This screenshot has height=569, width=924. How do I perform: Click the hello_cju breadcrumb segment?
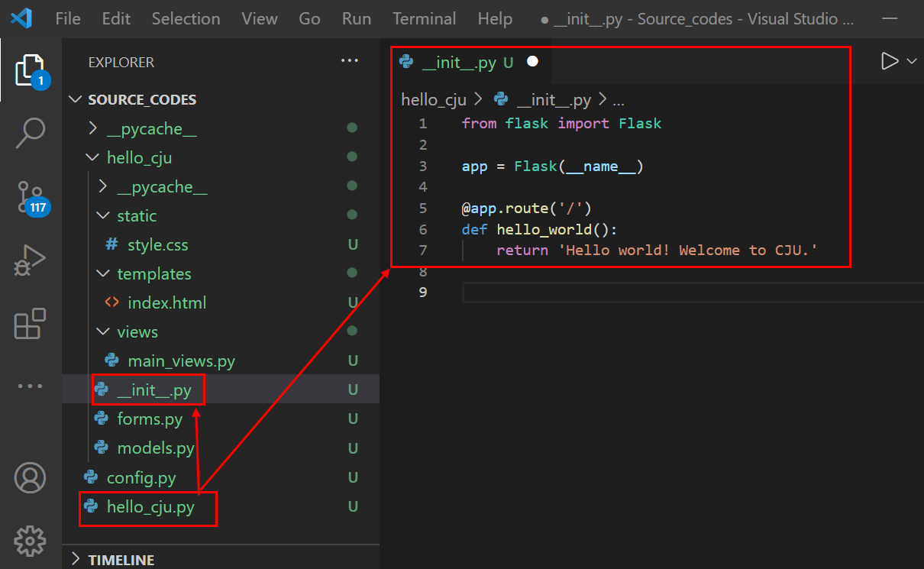click(434, 99)
